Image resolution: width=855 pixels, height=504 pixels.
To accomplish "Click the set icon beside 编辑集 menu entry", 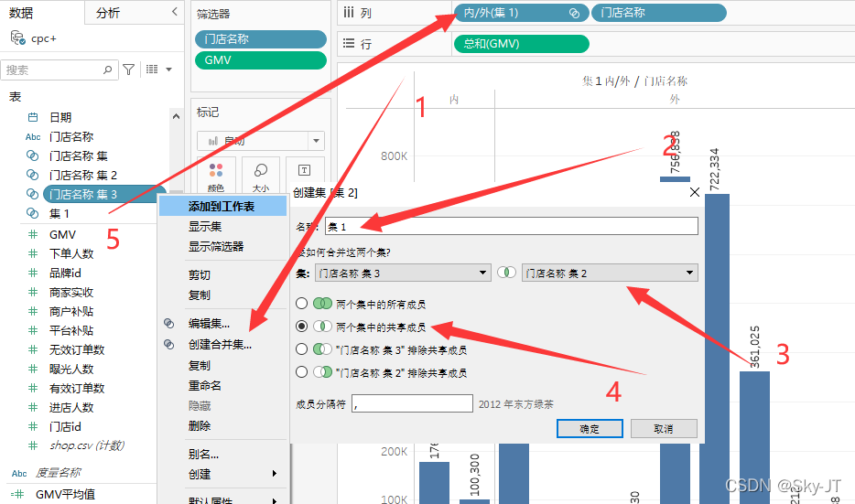I will 169,324.
